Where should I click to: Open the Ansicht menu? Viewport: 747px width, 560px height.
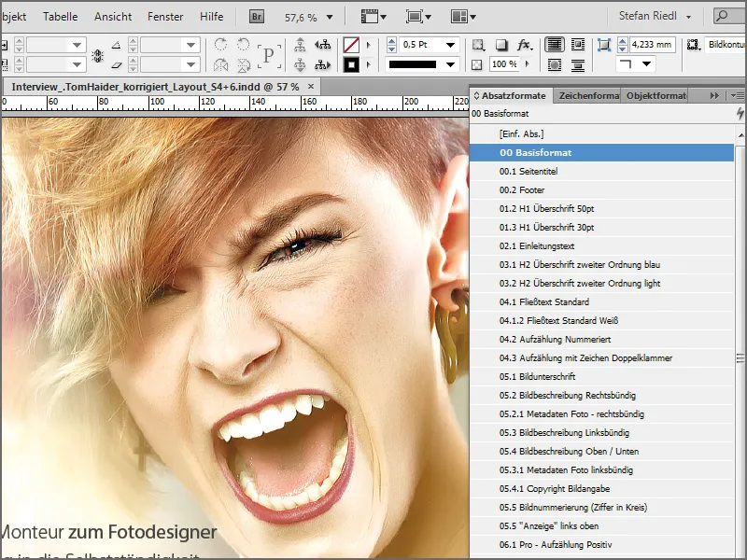pyautogui.click(x=113, y=17)
